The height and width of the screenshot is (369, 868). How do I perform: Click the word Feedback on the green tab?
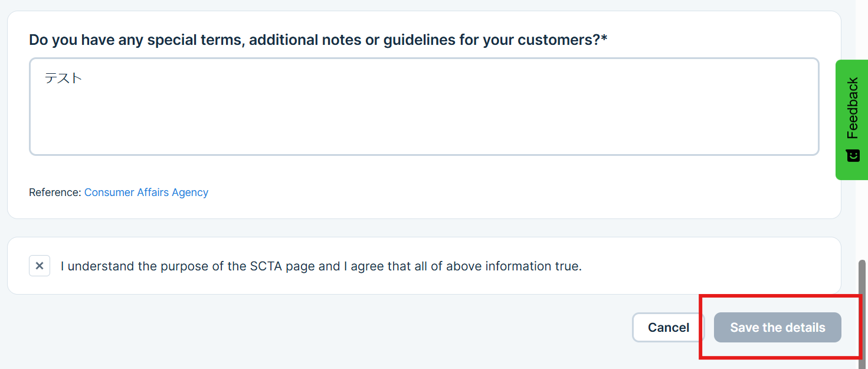point(852,108)
